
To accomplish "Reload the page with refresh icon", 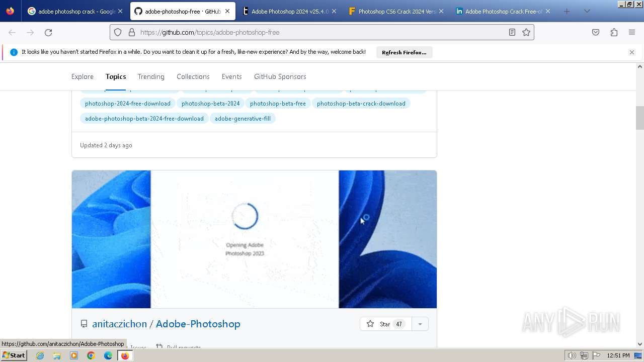I will pos(48,32).
